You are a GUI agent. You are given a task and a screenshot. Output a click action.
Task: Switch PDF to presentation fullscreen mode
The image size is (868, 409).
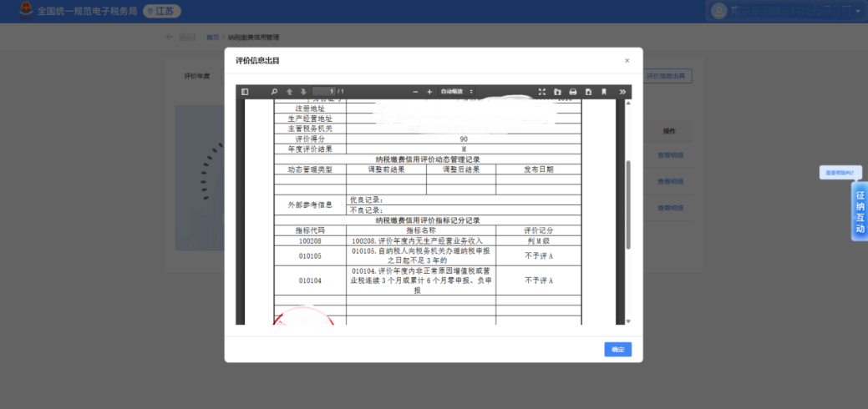541,92
